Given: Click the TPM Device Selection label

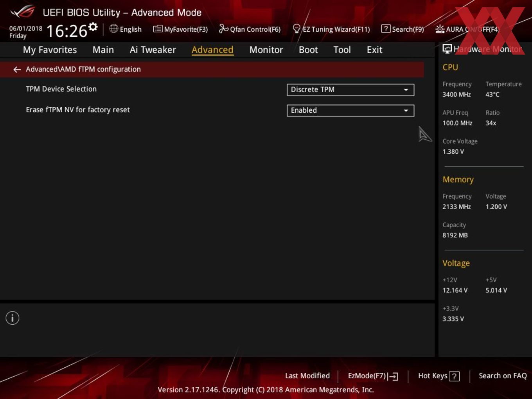Looking at the screenshot, I should [61, 89].
